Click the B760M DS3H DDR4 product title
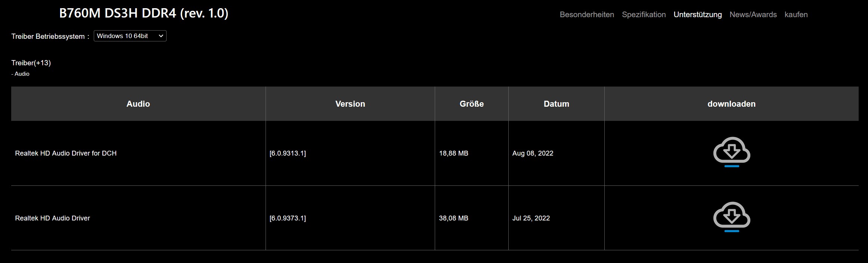 [x=144, y=13]
